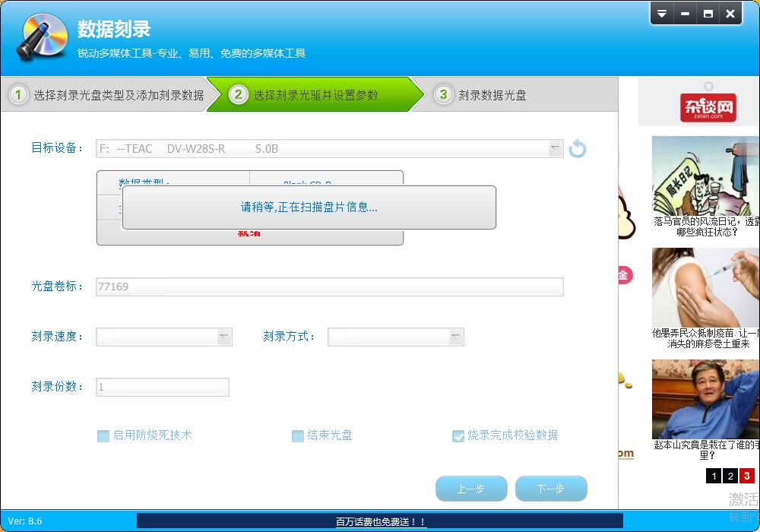Toggle the 结束光盘 checkbox

[x=298, y=436]
